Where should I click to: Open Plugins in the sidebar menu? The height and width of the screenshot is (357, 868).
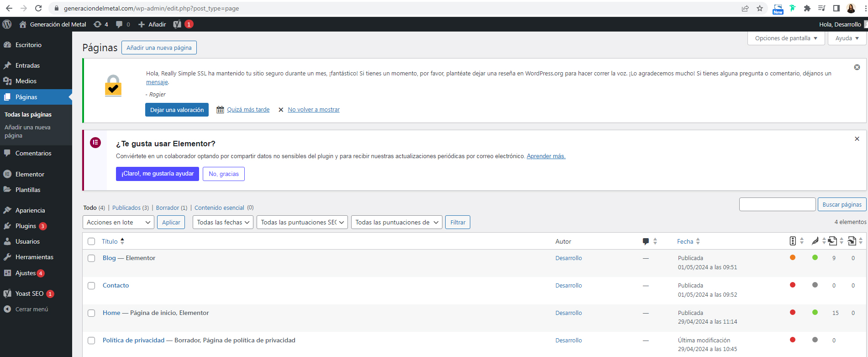[x=26, y=226]
